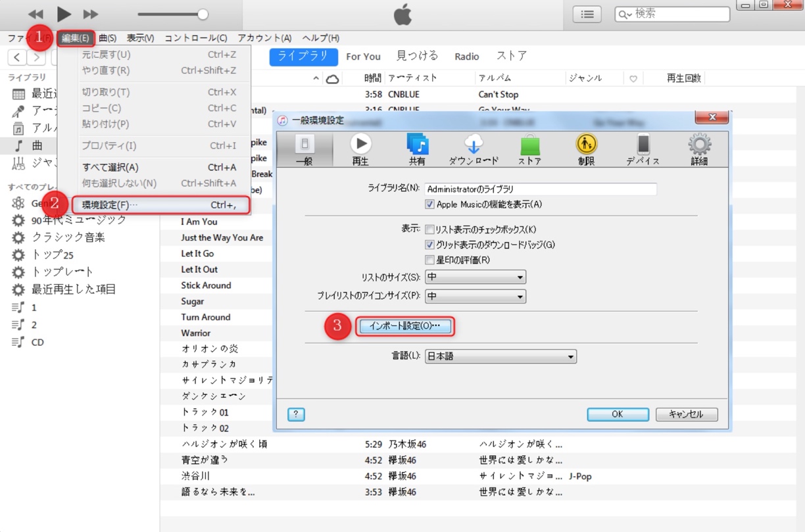Open the 詳細 advanced preferences icon
805x532 pixels.
click(x=699, y=149)
